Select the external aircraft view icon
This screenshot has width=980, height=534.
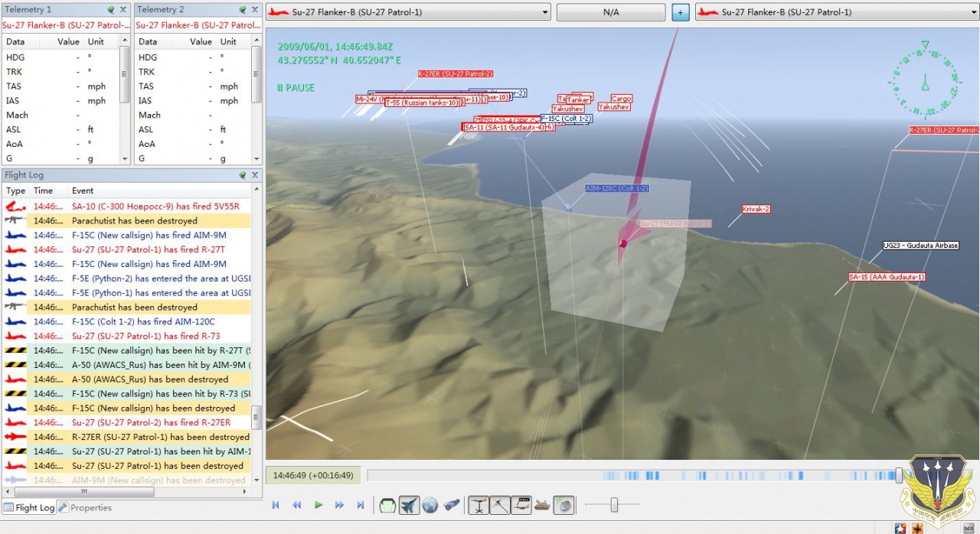tap(409, 505)
